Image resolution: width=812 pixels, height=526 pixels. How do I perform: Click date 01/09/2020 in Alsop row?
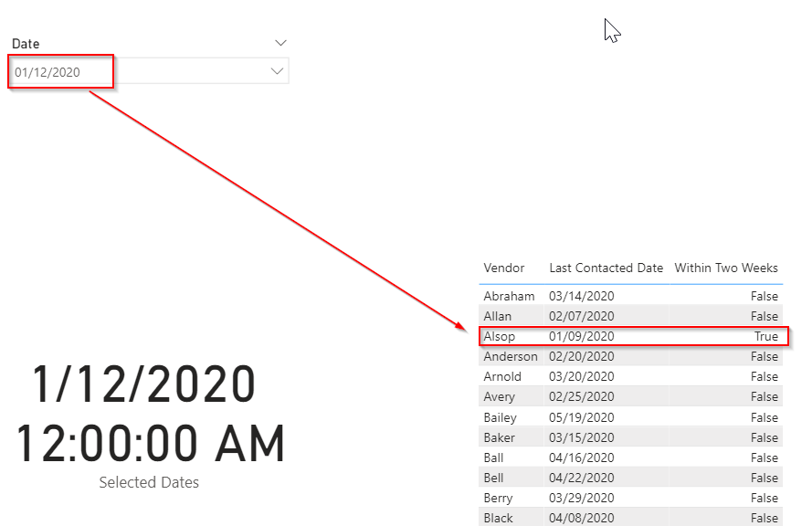pos(582,337)
